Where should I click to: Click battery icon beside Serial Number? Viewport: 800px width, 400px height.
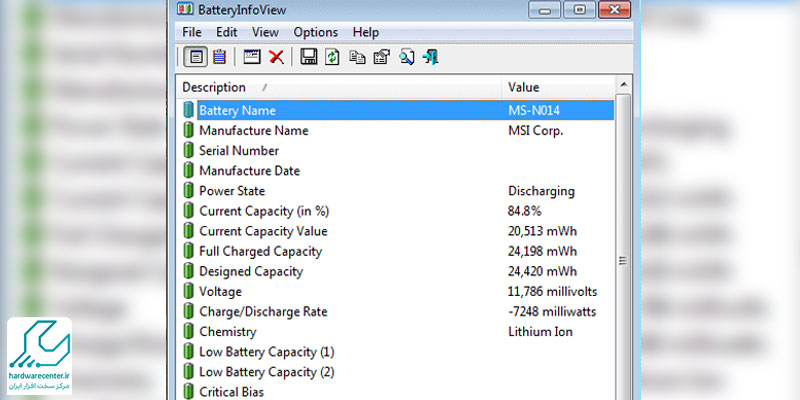[x=189, y=151]
